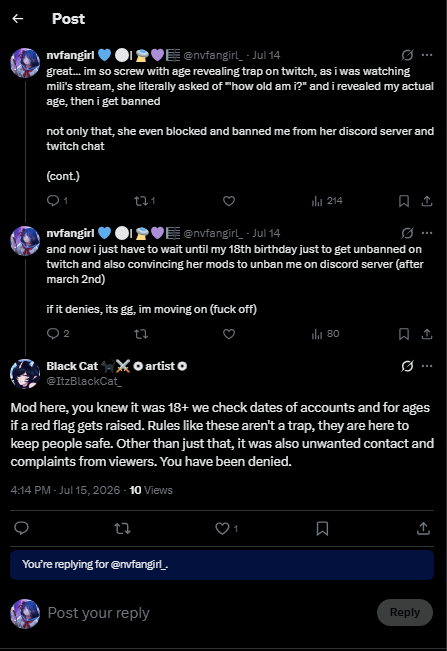Share the first nvfangirl post
Image resolution: width=447 pixels, height=651 pixels.
pos(427,201)
